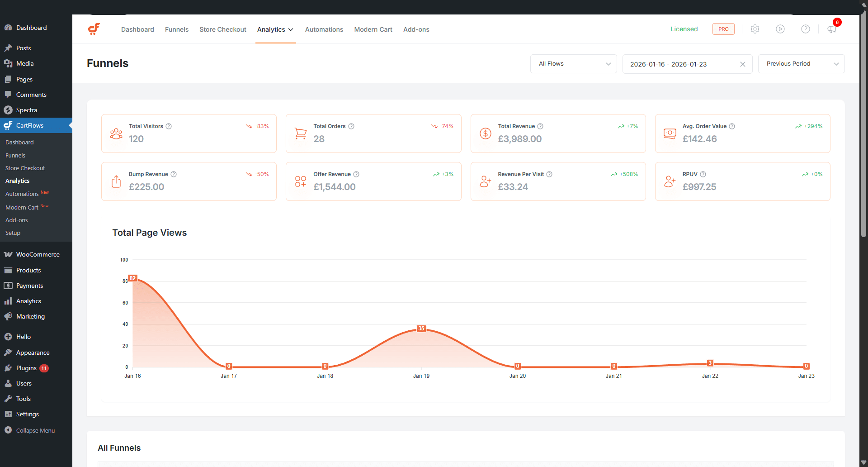Image resolution: width=868 pixels, height=467 pixels.
Task: Click the Total Orders cart icon
Action: point(301,133)
